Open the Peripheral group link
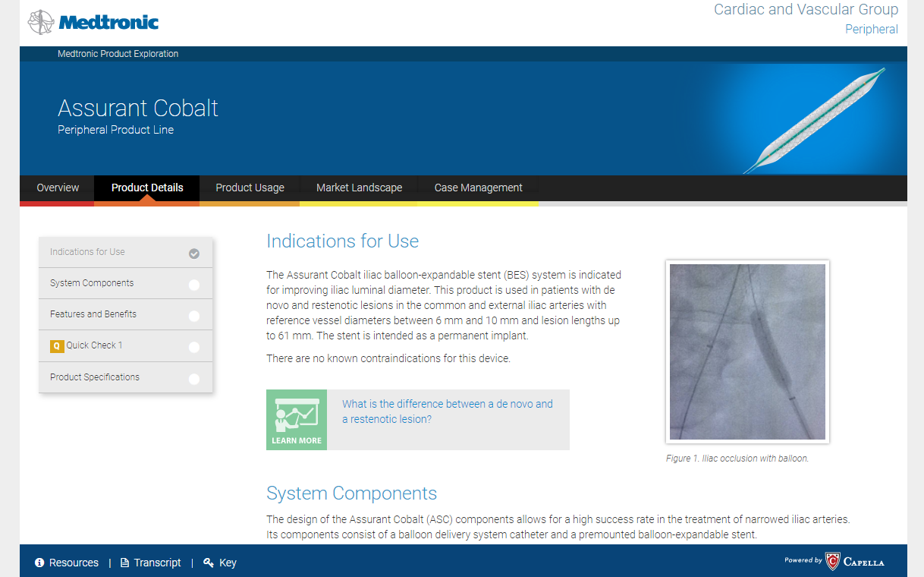Screen dimensions: 924x577 point(871,30)
